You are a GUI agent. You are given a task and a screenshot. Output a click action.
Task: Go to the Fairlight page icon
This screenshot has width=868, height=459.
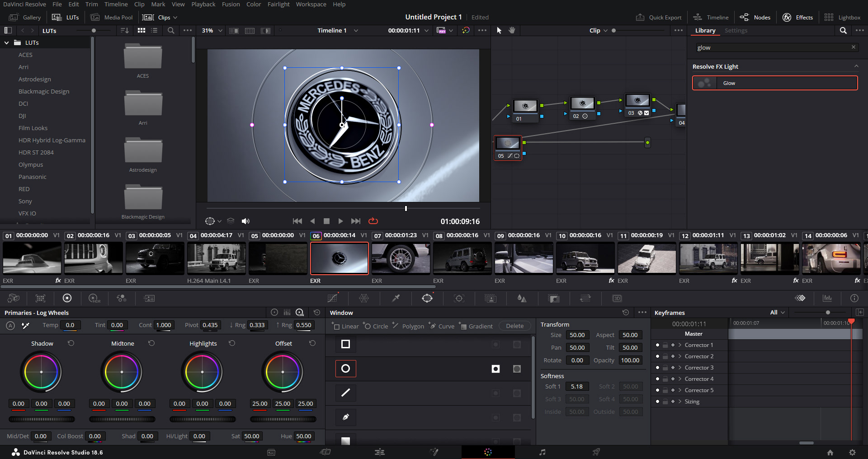tap(542, 452)
